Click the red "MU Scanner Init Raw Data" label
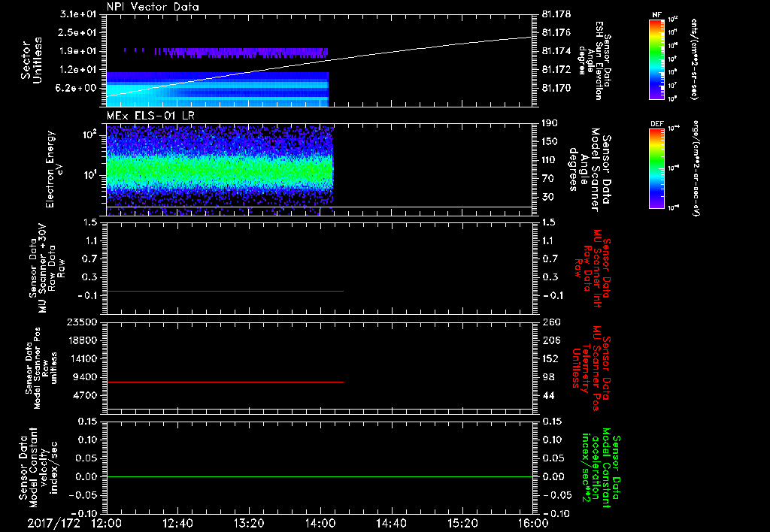770x532 pixels. click(593, 268)
